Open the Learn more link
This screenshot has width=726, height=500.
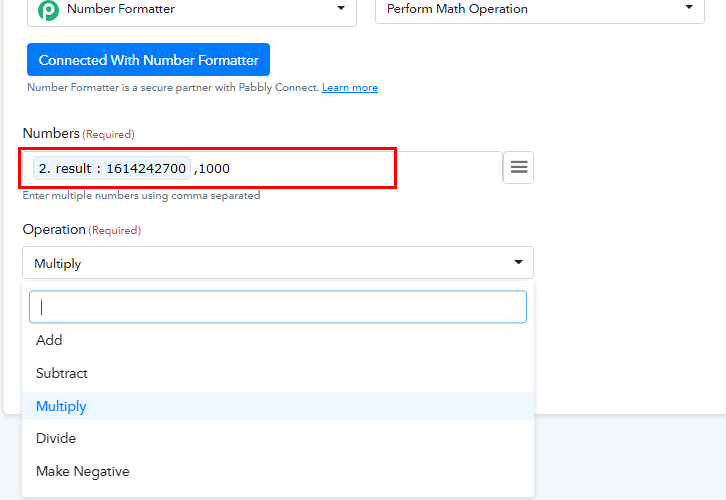350,88
